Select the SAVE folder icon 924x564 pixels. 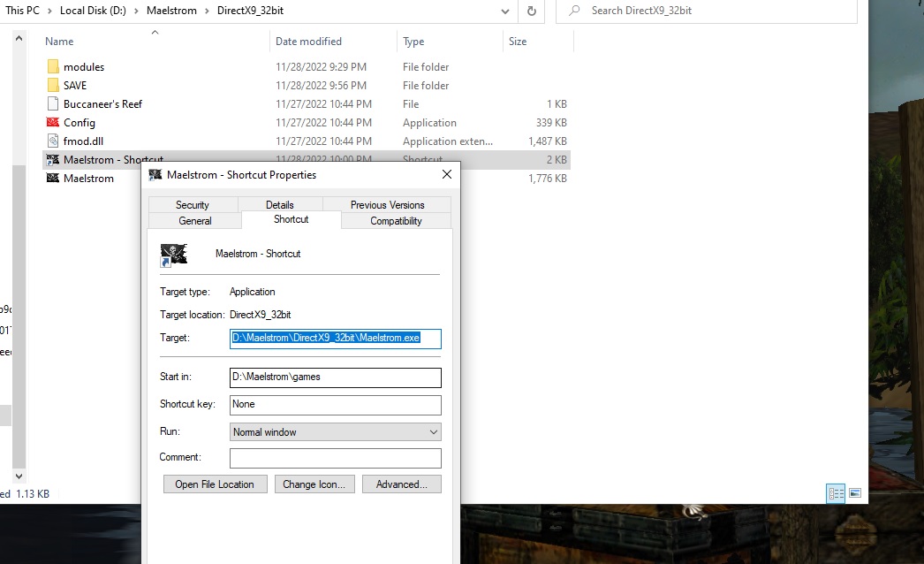[53, 85]
